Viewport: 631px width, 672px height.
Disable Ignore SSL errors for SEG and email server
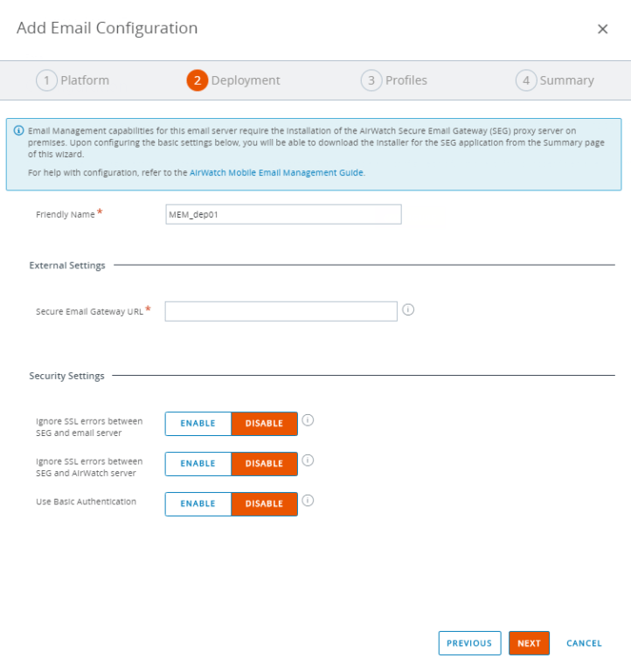[x=264, y=424]
